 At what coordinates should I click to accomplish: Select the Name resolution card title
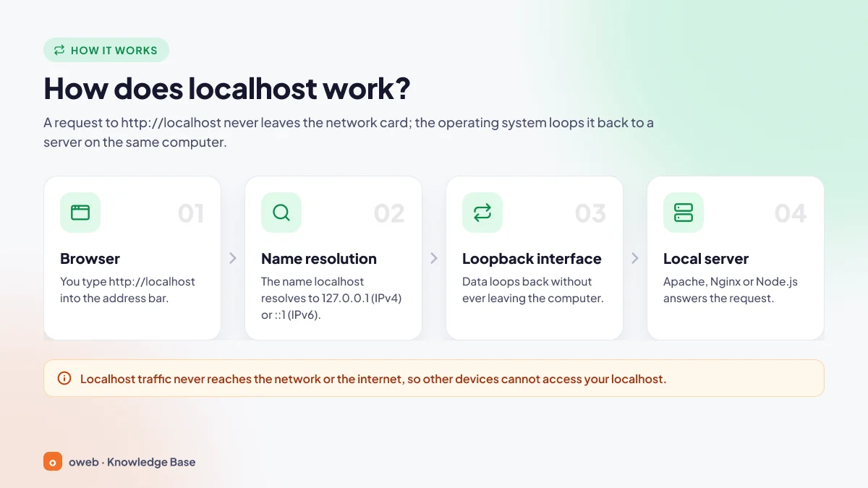point(319,259)
